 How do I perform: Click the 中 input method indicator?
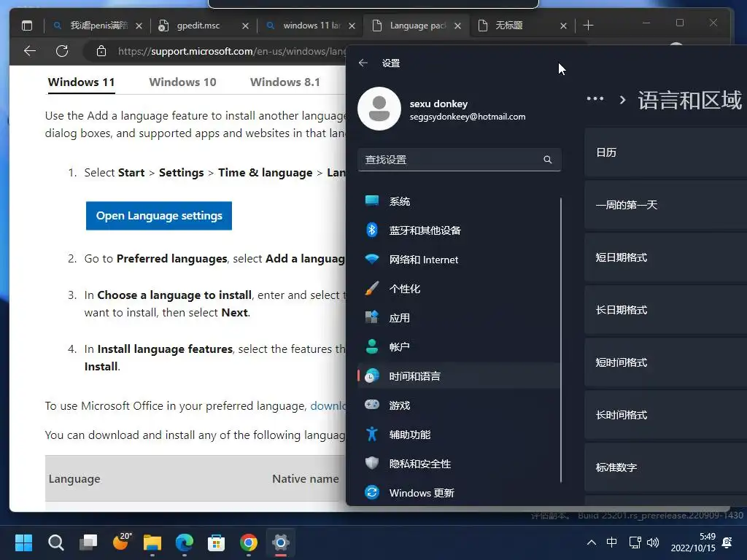(612, 542)
